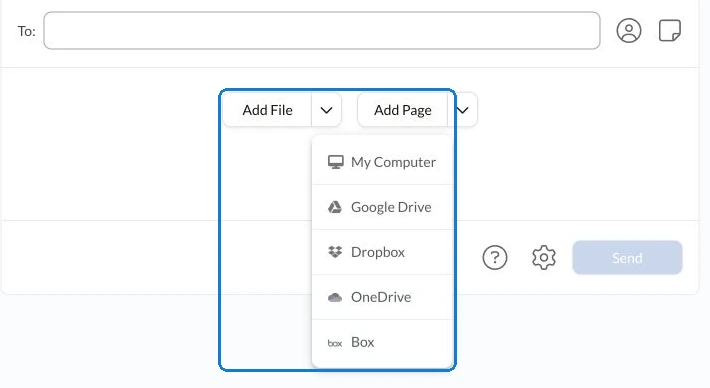This screenshot has height=388, width=710.
Task: Click the sticky note cover page icon
Action: coord(670,30)
